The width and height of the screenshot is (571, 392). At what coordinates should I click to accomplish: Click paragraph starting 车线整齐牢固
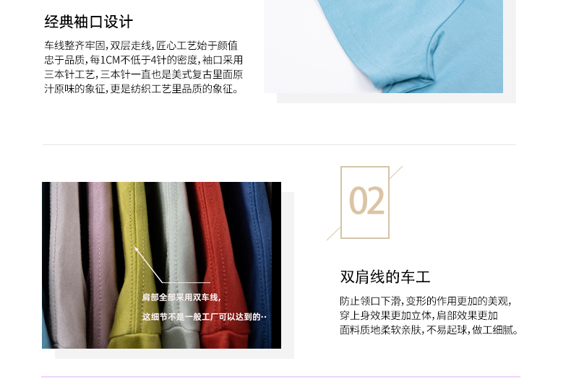click(x=144, y=67)
